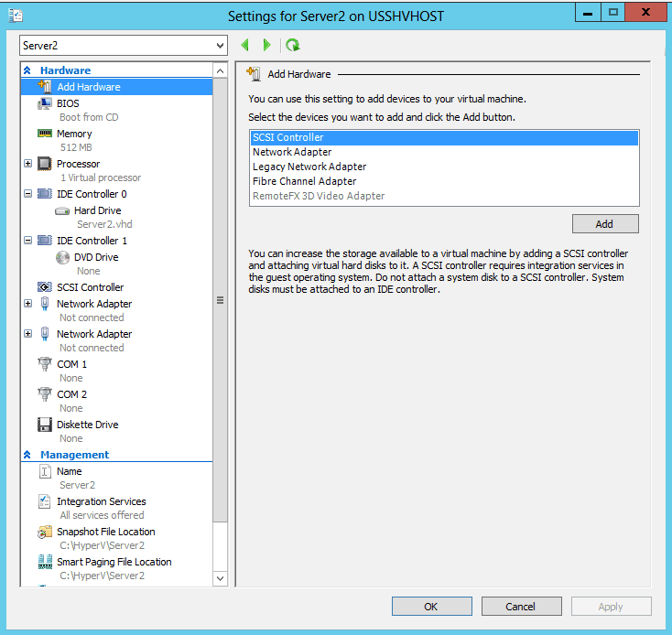Click the Name item icon
This screenshot has height=635, width=672.
[45, 471]
